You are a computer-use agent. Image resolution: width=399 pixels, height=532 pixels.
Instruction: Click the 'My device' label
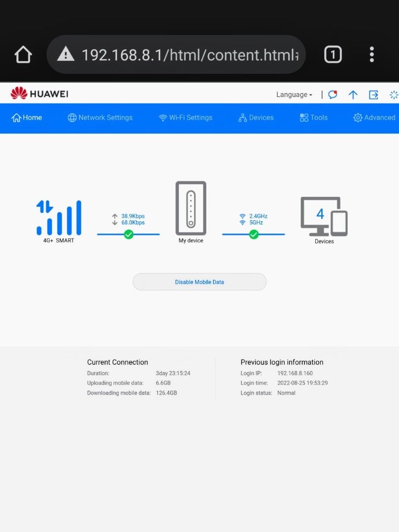[x=191, y=240]
